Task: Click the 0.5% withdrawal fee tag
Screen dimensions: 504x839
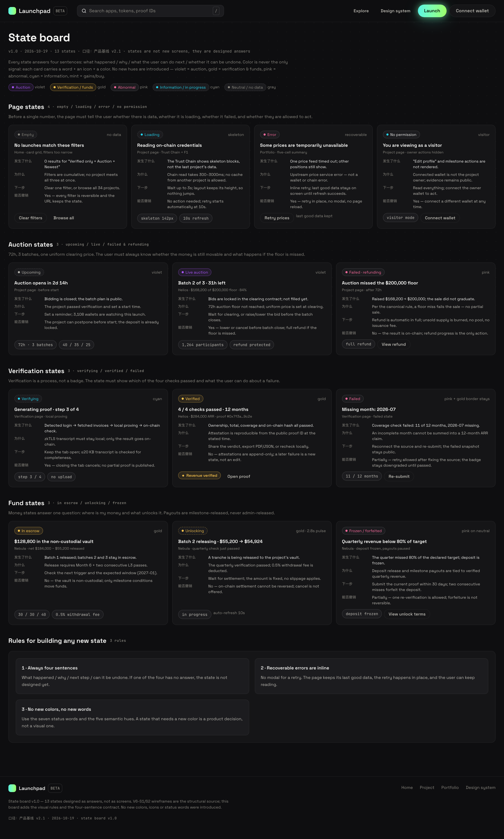Action: click(x=78, y=614)
